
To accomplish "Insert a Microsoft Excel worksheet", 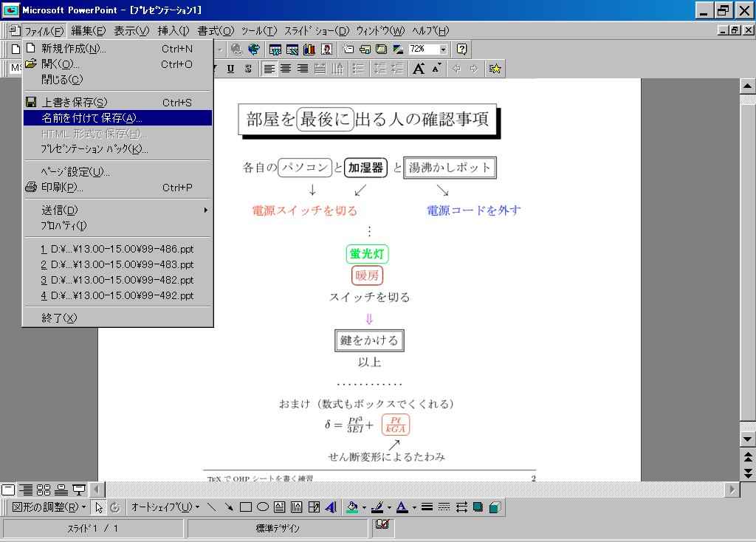I will click(292, 49).
